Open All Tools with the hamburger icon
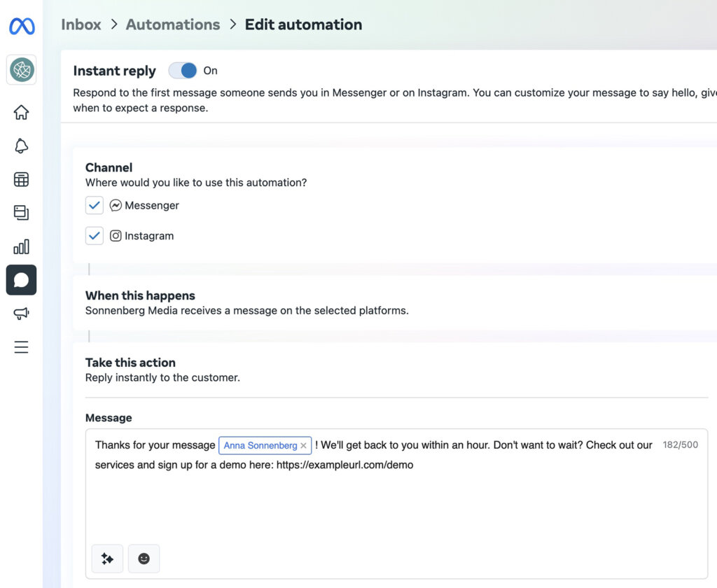Viewport: 717px width, 588px height. [21, 347]
